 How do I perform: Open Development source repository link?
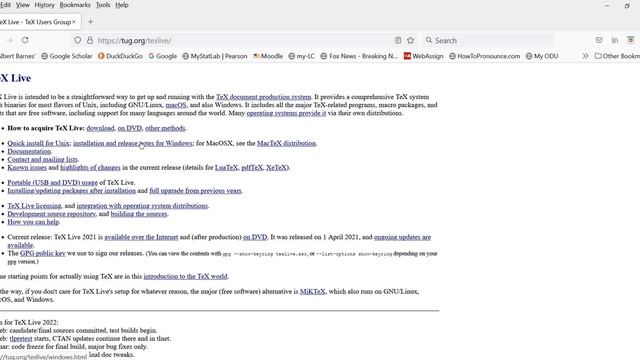(x=51, y=214)
